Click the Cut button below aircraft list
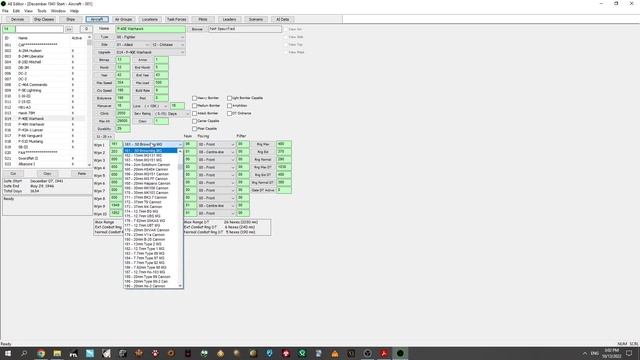 (x=13, y=174)
